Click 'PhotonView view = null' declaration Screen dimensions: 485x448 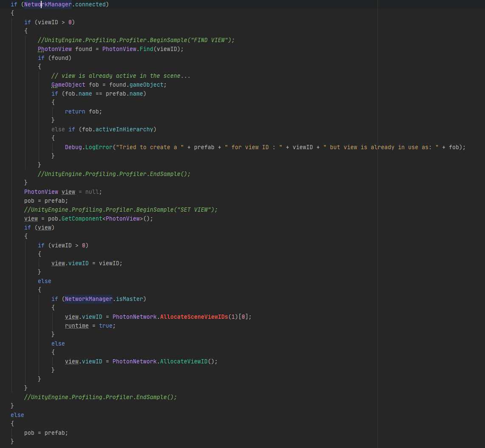(63, 192)
